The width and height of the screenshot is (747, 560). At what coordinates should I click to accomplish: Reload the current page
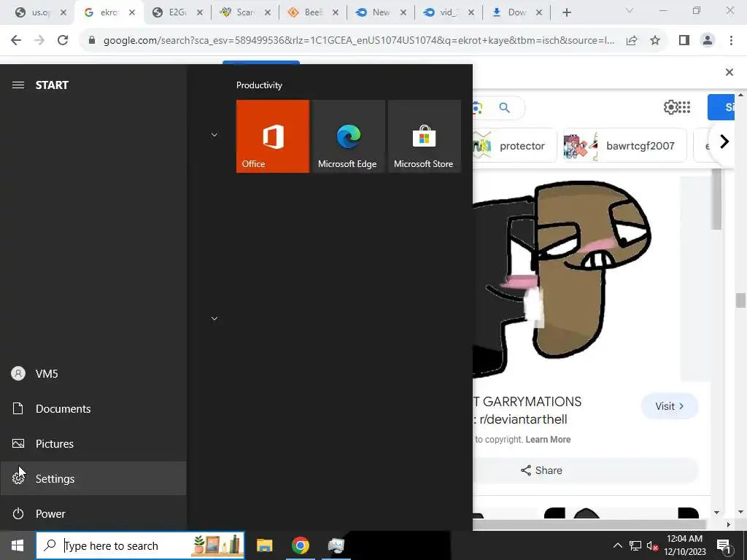(x=63, y=41)
